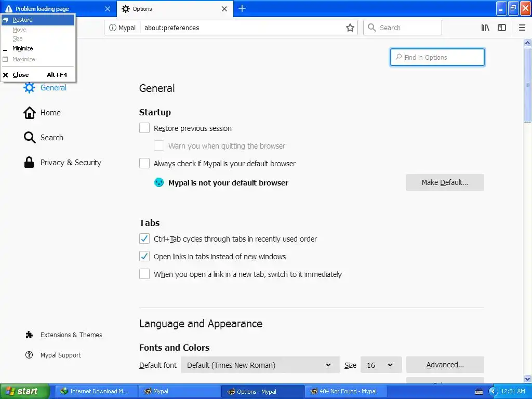Toggle Restore previous session checkbox
Image resolution: width=532 pixels, height=399 pixels.
tap(144, 128)
